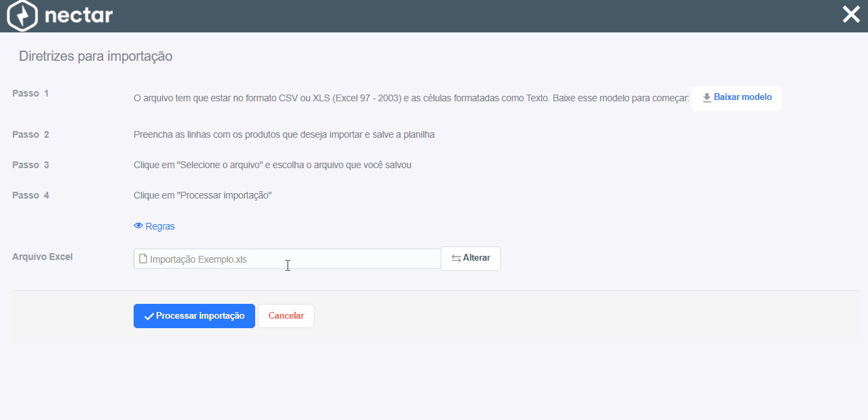Click the download arrow icon in Baixar modelo
The width and height of the screenshot is (868, 420).
click(x=707, y=98)
